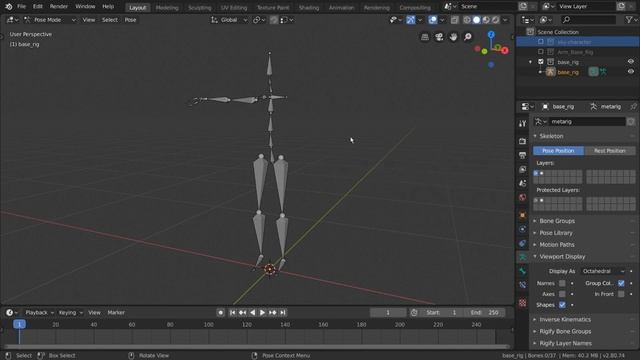The width and height of the screenshot is (640, 360).
Task: Select rendered viewport shading
Action: pos(495,20)
